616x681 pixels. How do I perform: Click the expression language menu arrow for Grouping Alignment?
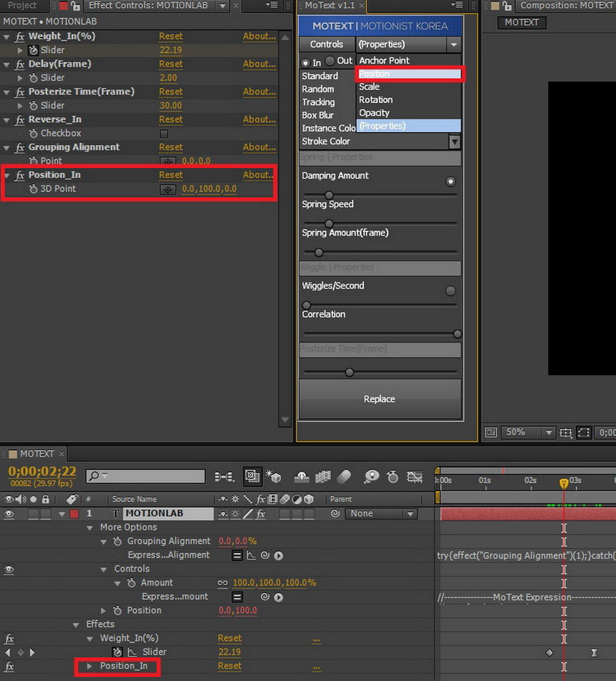pos(279,556)
